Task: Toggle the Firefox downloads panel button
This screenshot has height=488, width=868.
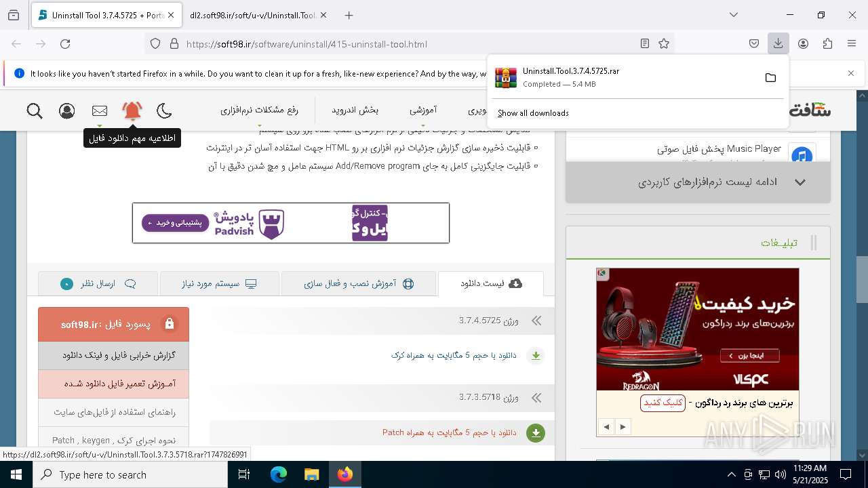Action: click(x=778, y=44)
